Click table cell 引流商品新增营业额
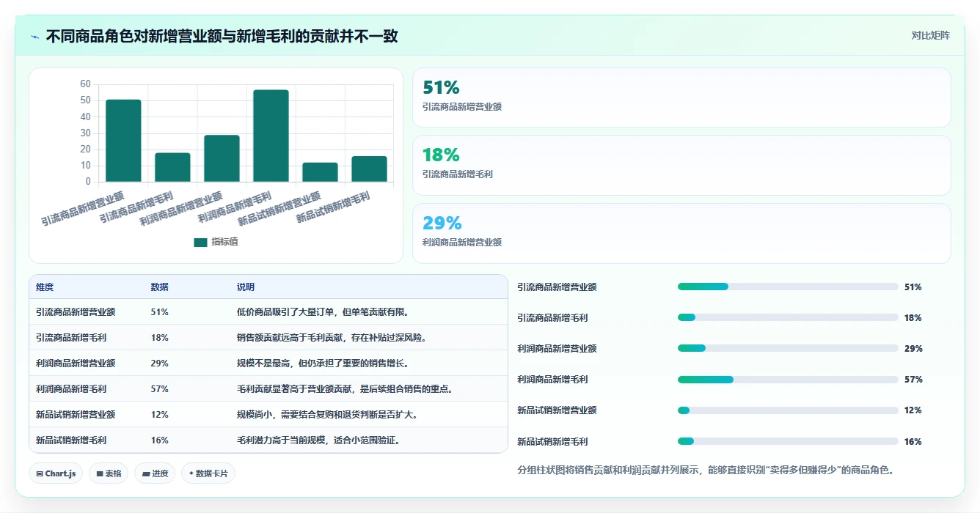The height and width of the screenshot is (513, 980). (x=76, y=312)
